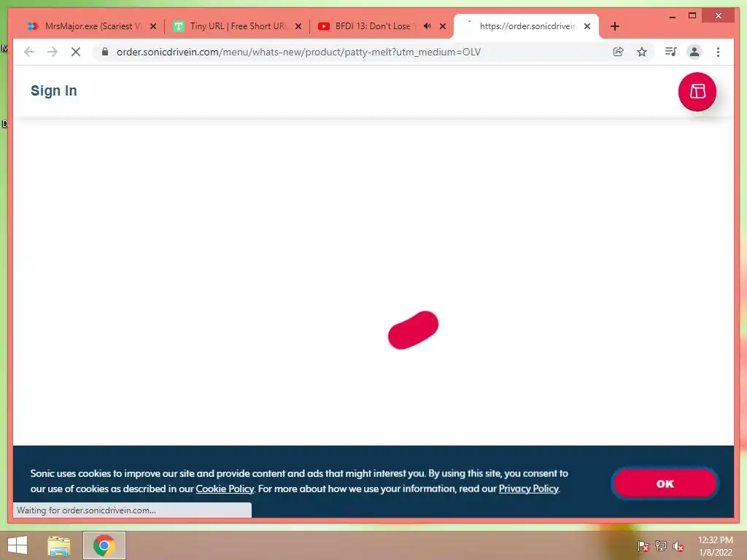Open the Privacy Policy link
Viewport: 747px width, 560px height.
(528, 489)
